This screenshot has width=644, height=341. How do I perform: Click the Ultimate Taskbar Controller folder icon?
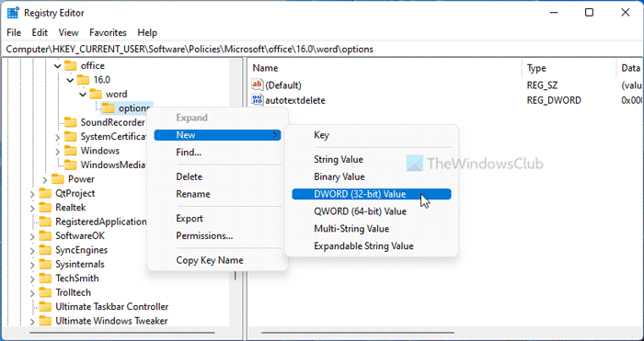(x=45, y=306)
